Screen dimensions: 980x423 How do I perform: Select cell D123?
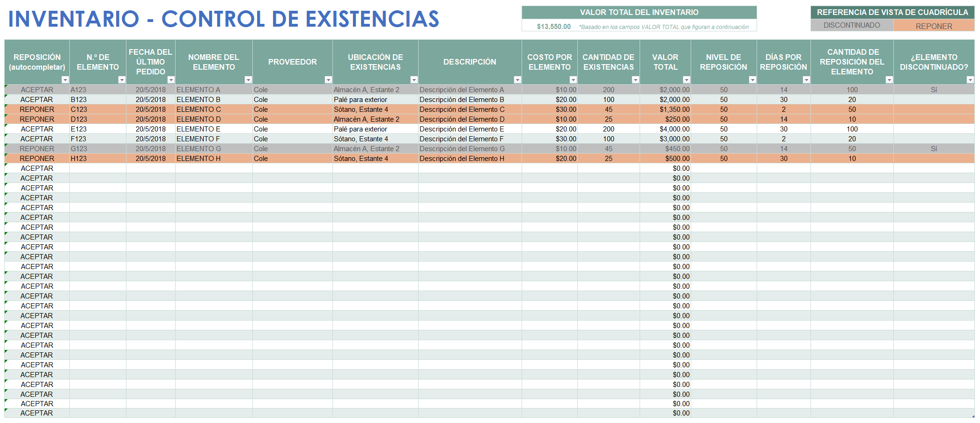pyautogui.click(x=98, y=119)
